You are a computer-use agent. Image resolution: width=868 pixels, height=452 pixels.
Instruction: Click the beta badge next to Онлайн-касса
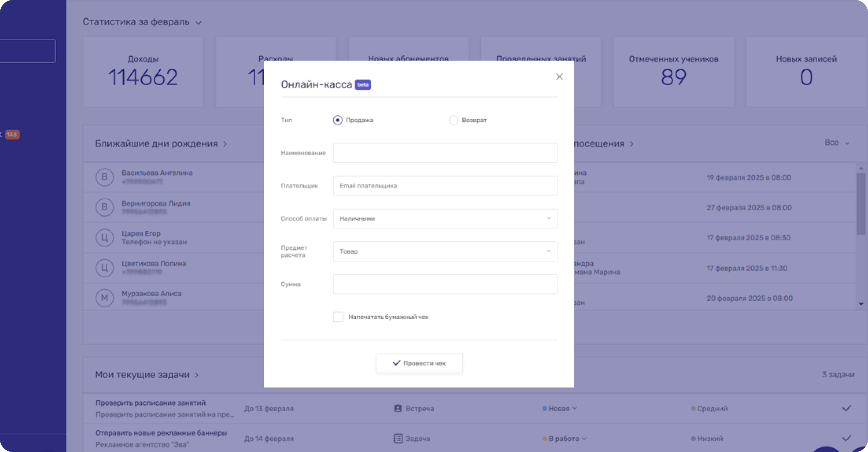tap(363, 85)
